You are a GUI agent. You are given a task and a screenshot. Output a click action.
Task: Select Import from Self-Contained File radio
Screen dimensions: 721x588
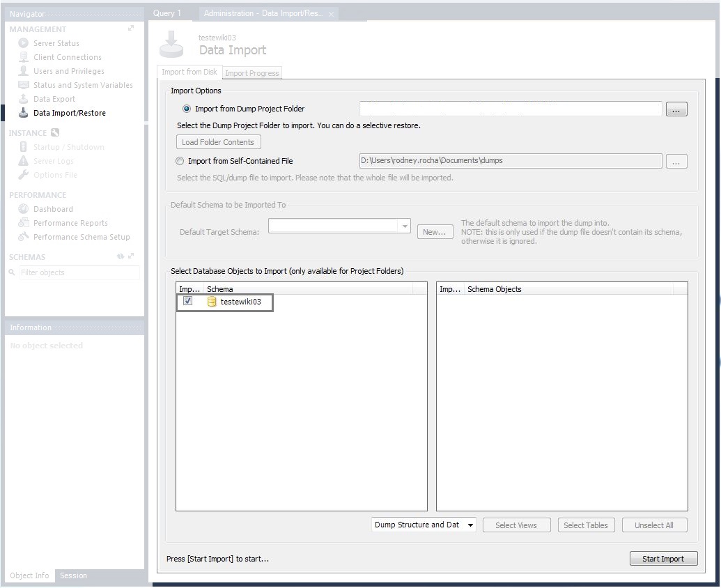[180, 161]
